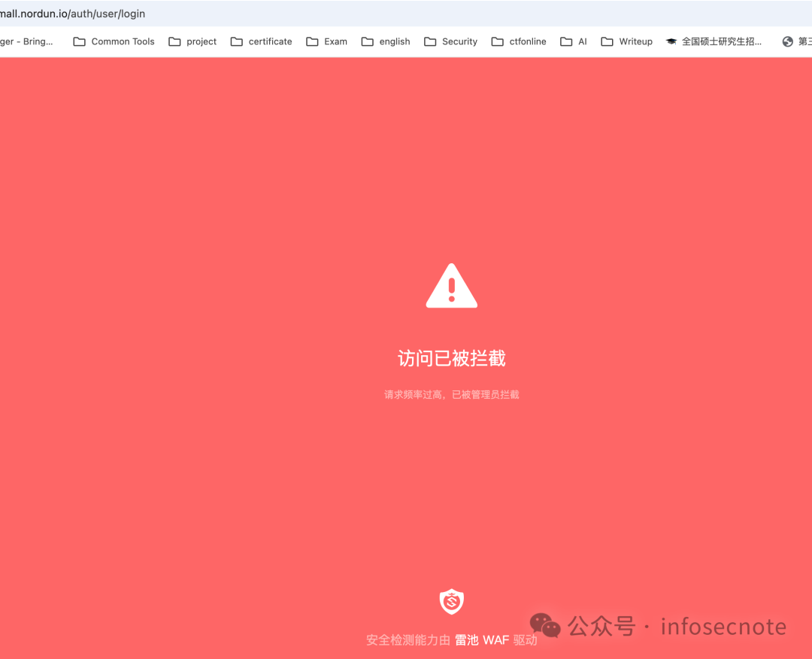The image size is (812, 659).
Task: Click the 访问已被拦截 heading text
Action: [451, 358]
